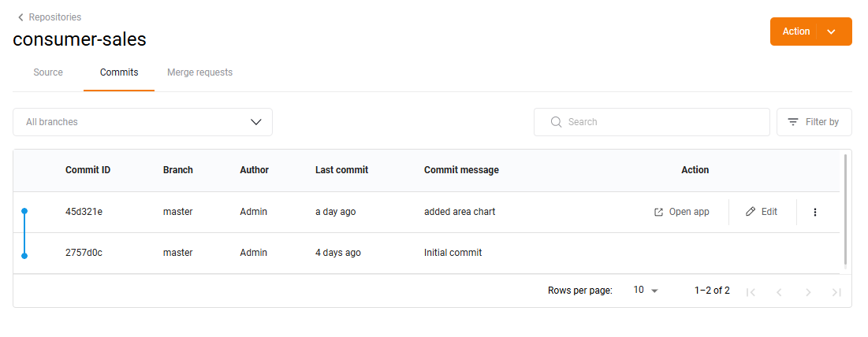Viewport: 868px width, 337px height.
Task: Go to previous page arrow
Action: click(779, 291)
